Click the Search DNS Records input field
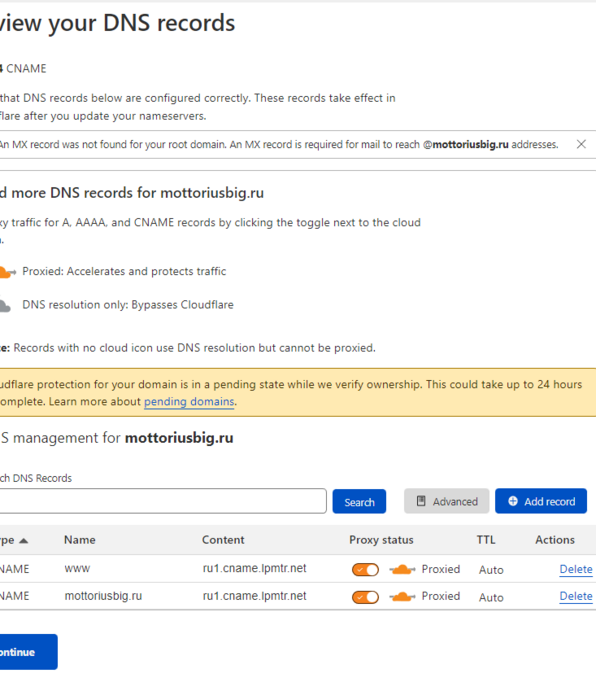Screen dimensions: 596x682 click(163, 501)
